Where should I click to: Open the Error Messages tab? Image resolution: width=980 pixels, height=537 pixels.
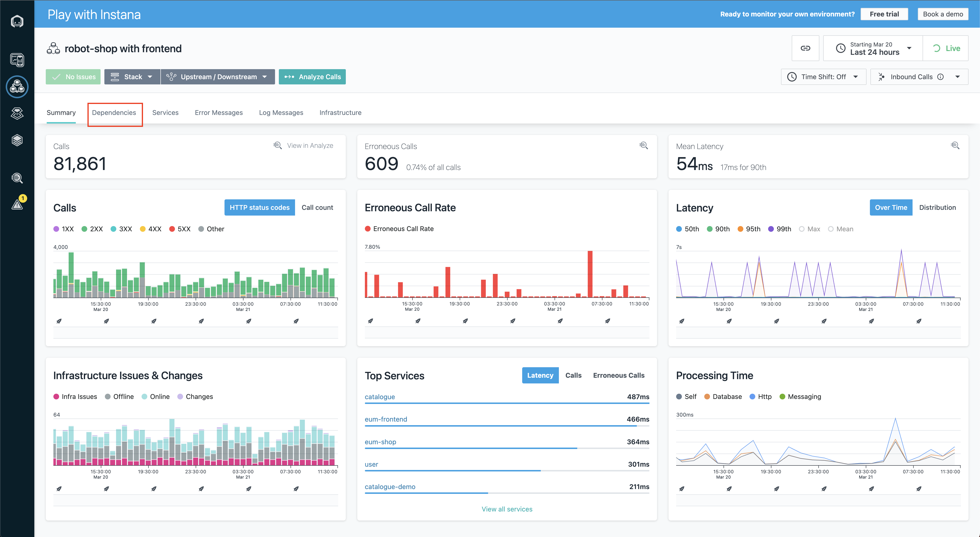point(218,113)
